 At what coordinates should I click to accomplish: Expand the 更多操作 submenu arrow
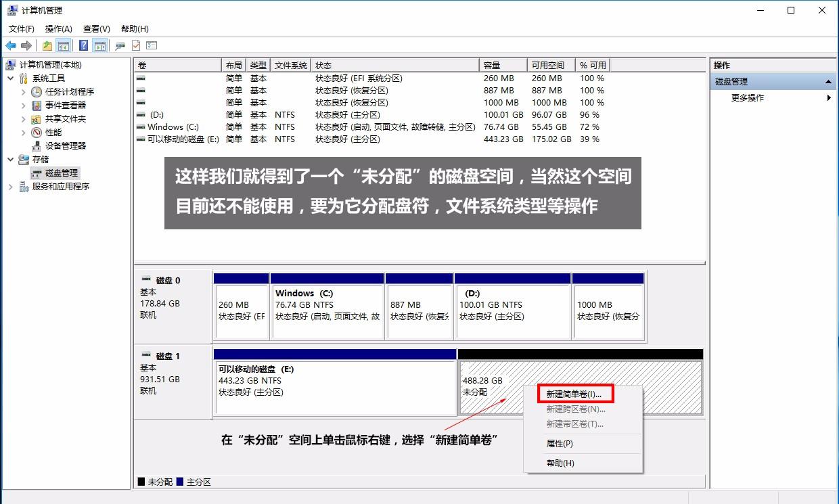(830, 97)
